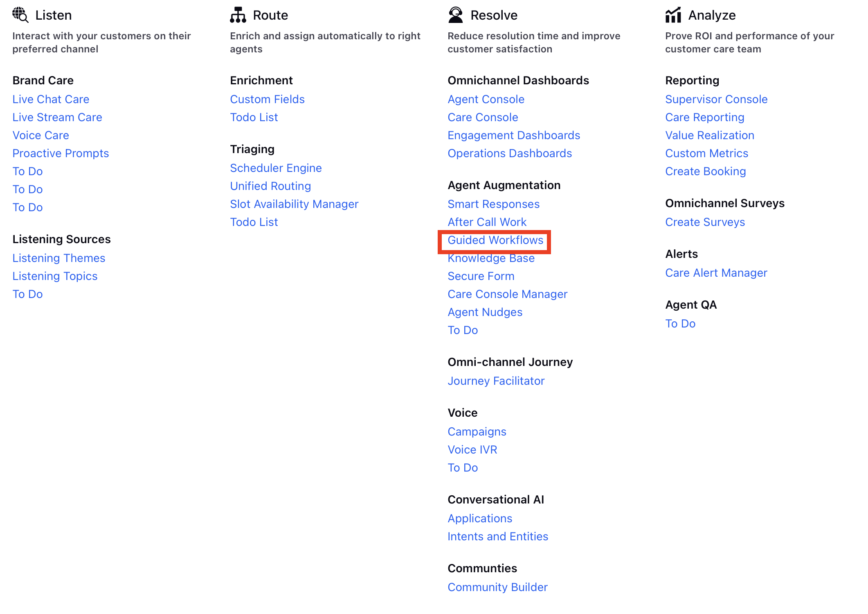The image size is (868, 614).
Task: Open Custom Metrics
Action: coord(707,153)
